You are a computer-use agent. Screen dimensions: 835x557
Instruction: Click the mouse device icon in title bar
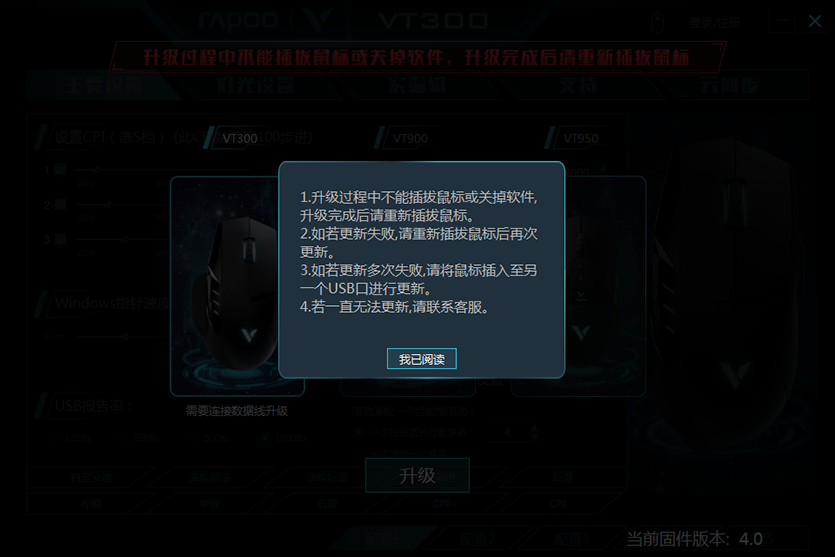pyautogui.click(x=658, y=22)
